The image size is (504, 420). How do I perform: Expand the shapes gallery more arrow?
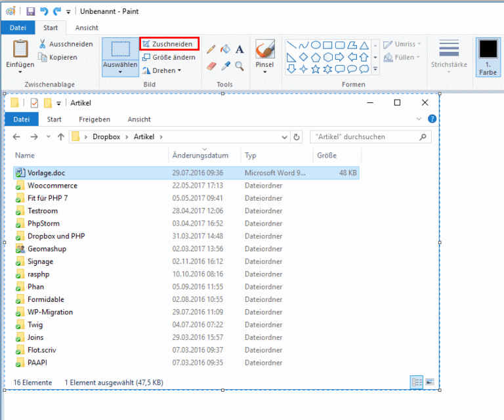click(x=375, y=69)
